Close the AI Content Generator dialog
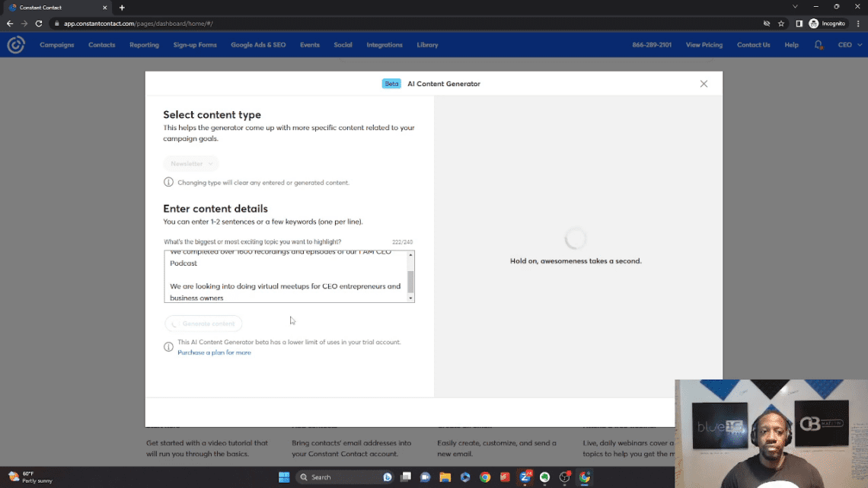Screen dimensions: 868x488 coord(704,84)
